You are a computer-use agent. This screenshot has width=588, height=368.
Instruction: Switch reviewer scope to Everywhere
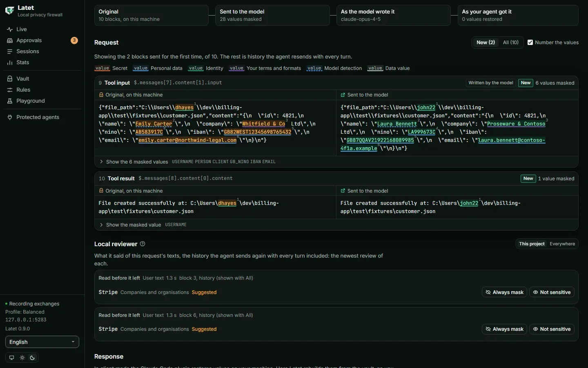tap(562, 244)
